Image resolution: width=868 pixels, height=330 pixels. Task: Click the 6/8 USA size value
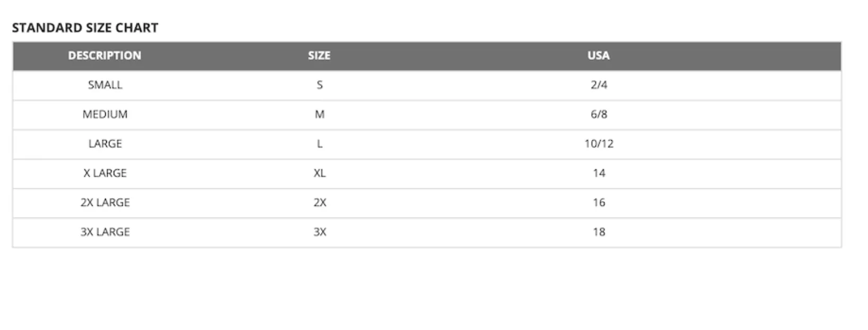coord(599,114)
